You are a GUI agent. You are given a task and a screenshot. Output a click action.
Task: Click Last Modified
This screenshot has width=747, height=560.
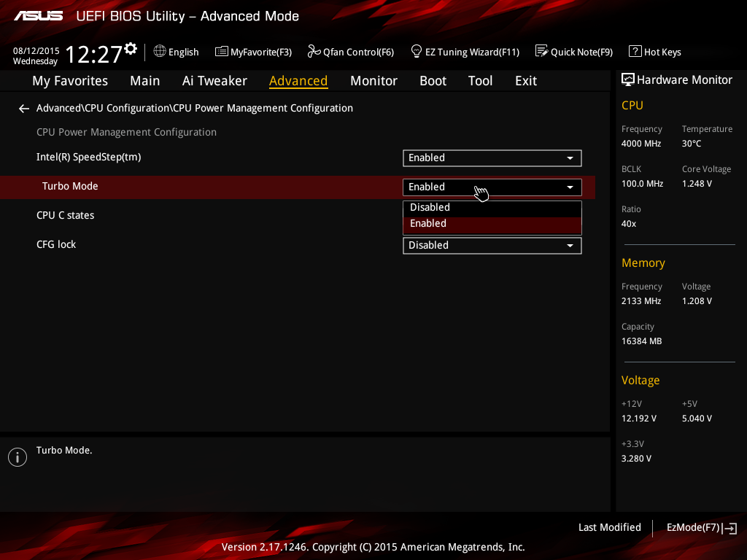click(x=609, y=528)
